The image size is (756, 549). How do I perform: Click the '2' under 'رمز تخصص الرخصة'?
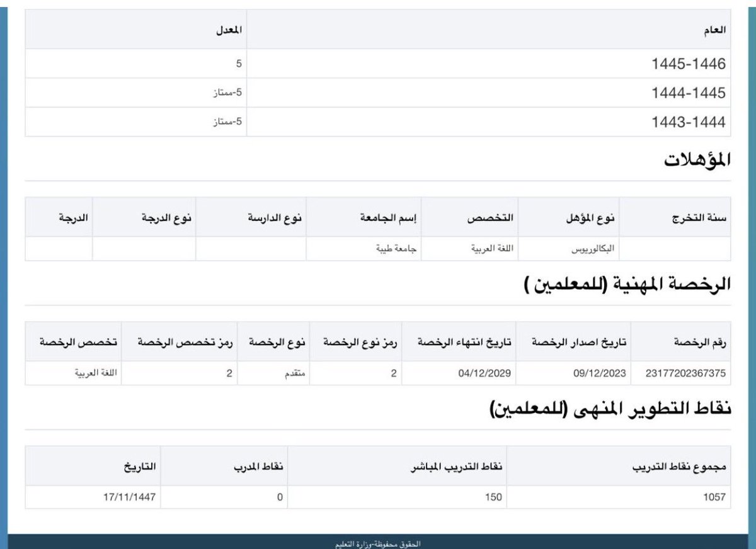click(x=229, y=373)
